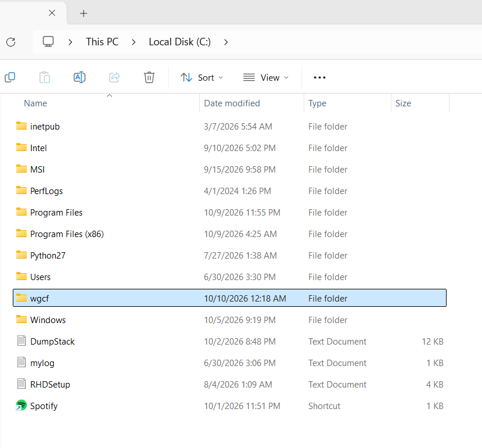Image resolution: width=482 pixels, height=448 pixels.
Task: Click the Copy toolbar icon
Action: coord(10,77)
